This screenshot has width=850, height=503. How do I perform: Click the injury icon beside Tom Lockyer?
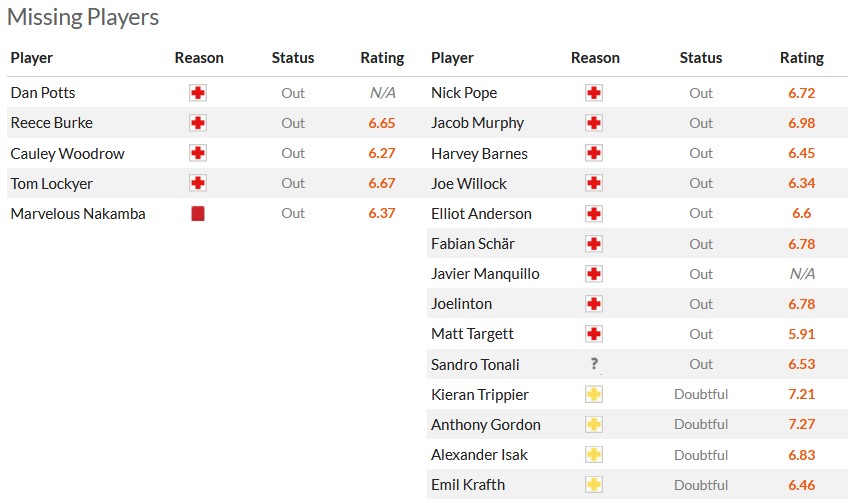point(198,183)
